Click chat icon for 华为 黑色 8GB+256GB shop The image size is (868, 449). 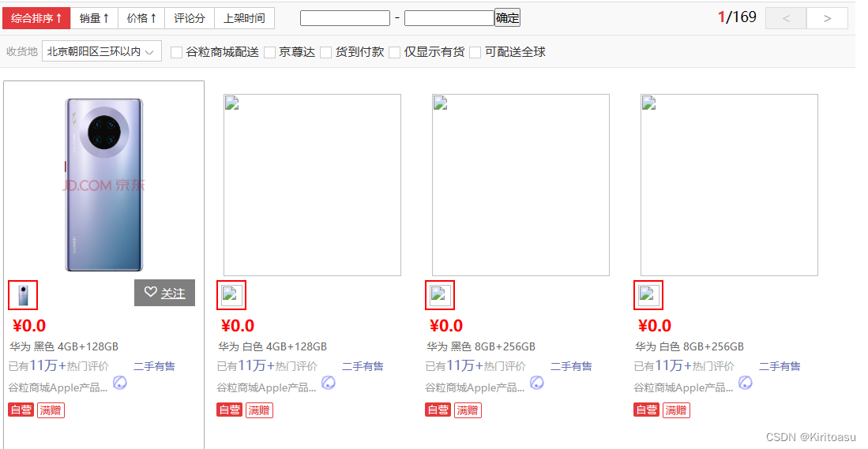pos(536,383)
